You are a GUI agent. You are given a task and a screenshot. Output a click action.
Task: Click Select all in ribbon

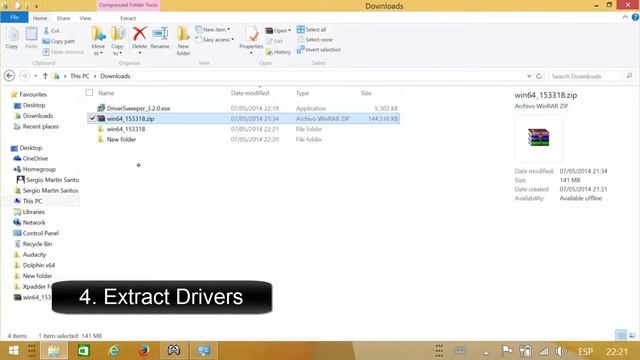(311, 29)
